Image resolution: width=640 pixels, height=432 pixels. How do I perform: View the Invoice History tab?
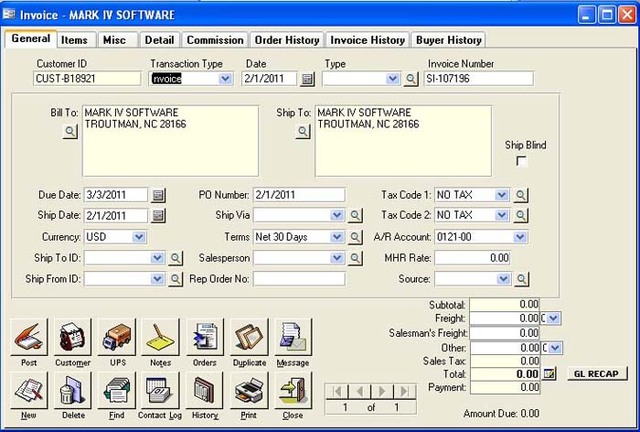[x=367, y=40]
